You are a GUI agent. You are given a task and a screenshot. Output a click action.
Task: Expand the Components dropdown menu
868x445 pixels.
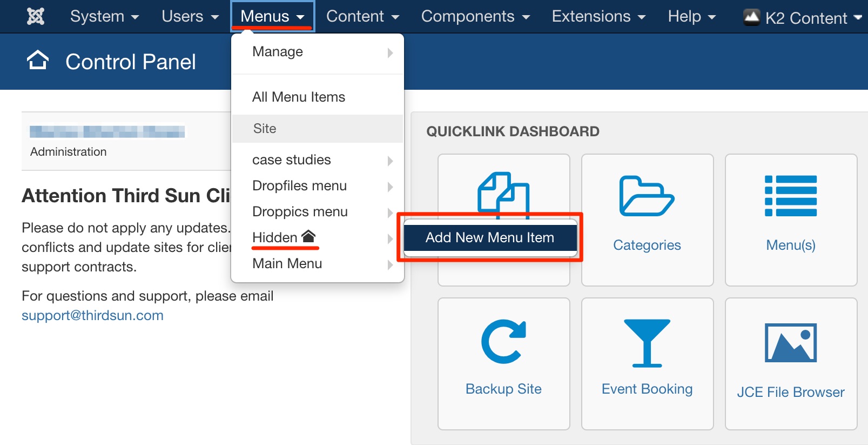coord(475,16)
